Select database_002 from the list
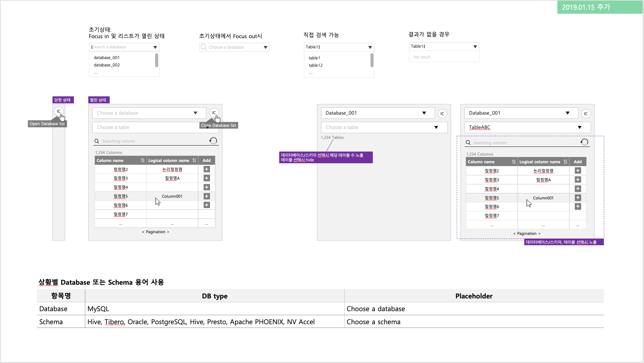644x363 pixels. [107, 65]
